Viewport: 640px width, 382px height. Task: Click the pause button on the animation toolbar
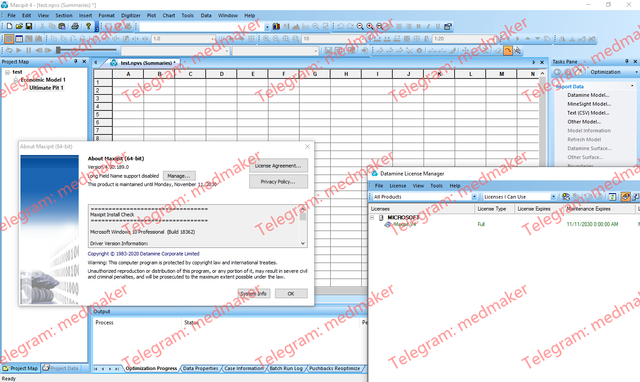(x=28, y=51)
